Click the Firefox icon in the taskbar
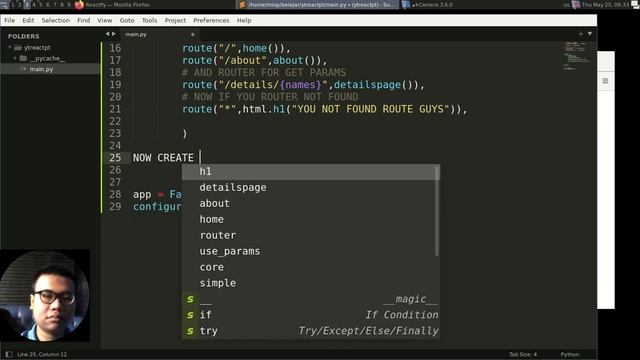Viewport: 640px width, 360px height. 79,5
